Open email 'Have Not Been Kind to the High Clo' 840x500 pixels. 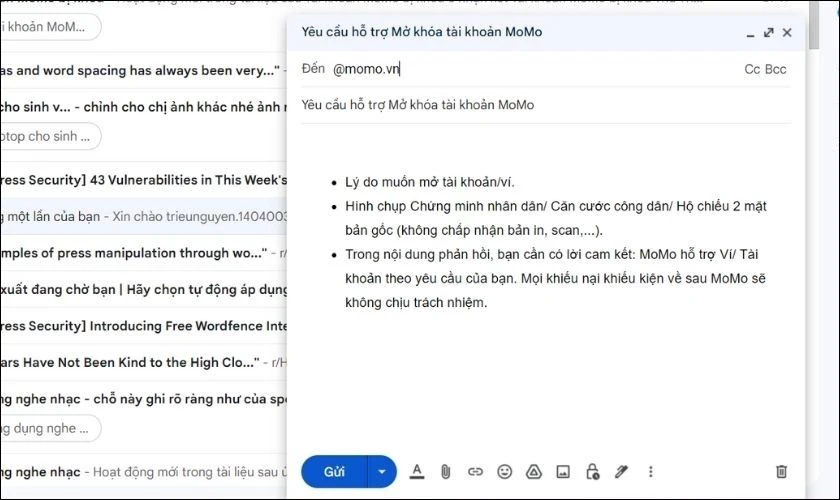click(x=144, y=362)
